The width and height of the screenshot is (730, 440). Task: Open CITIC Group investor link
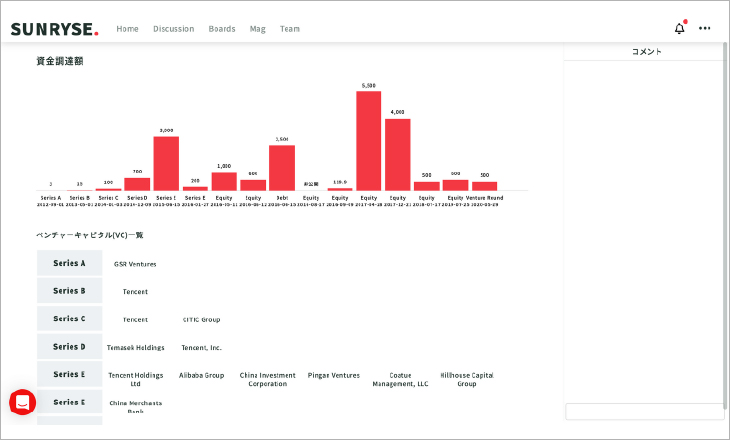201,319
